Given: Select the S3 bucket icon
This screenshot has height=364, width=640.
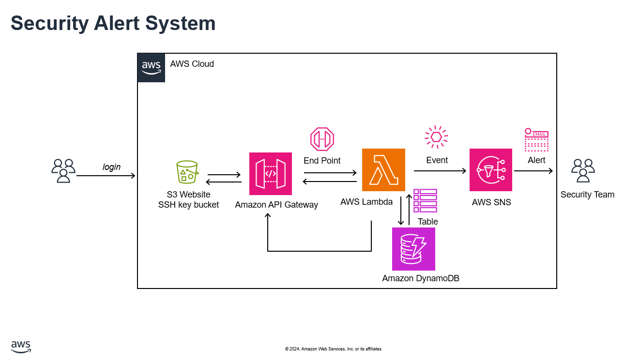Looking at the screenshot, I should click(x=187, y=172).
